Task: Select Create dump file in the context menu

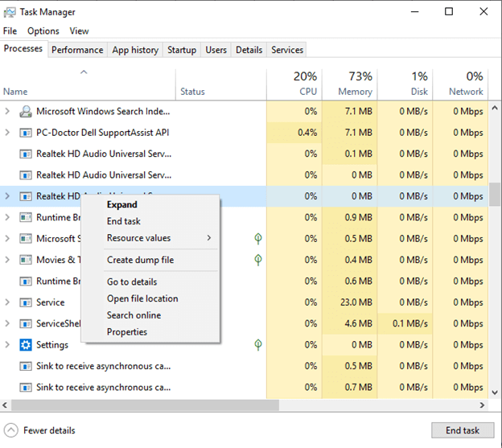Action: pos(150,260)
